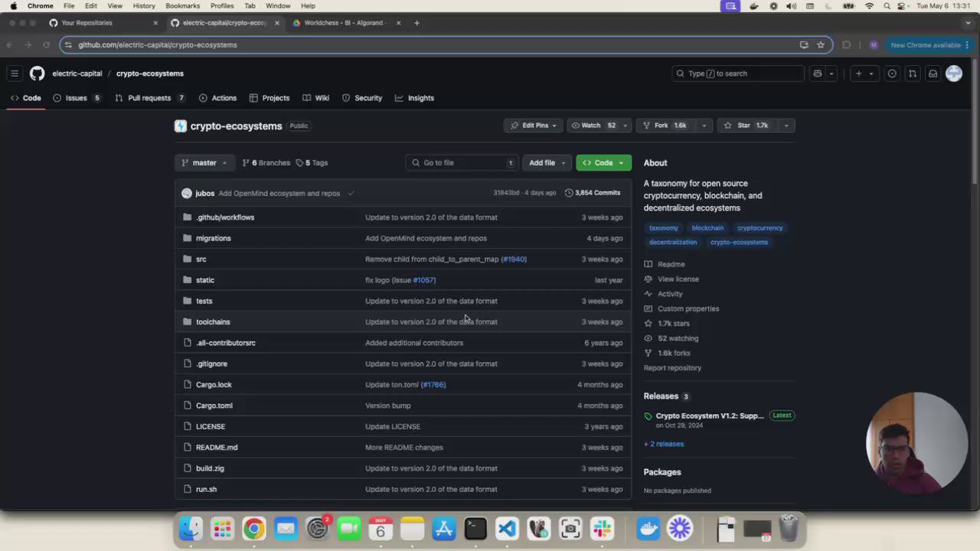Open the GitHub sidebar hamburger menu
This screenshot has height=551, width=980.
[x=15, y=73]
